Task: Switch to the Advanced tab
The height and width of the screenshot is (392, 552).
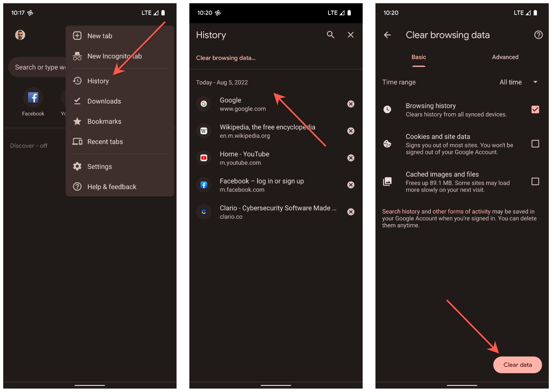Action: click(505, 57)
